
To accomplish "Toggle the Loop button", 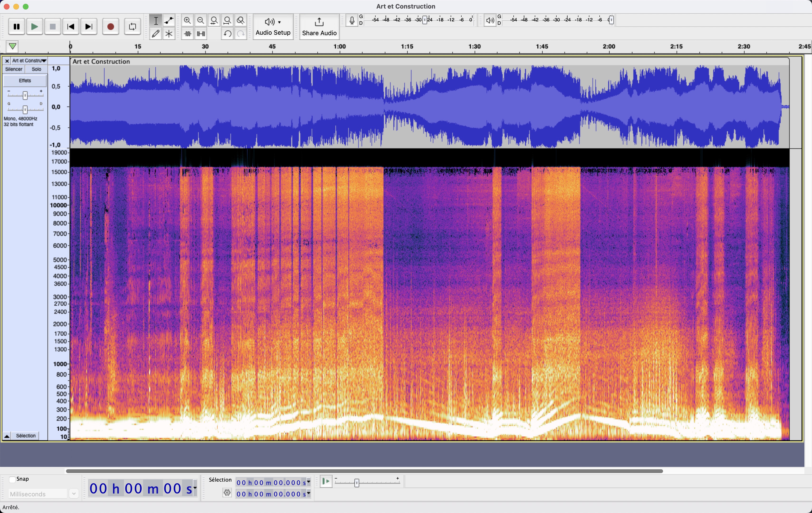I will pyautogui.click(x=133, y=27).
